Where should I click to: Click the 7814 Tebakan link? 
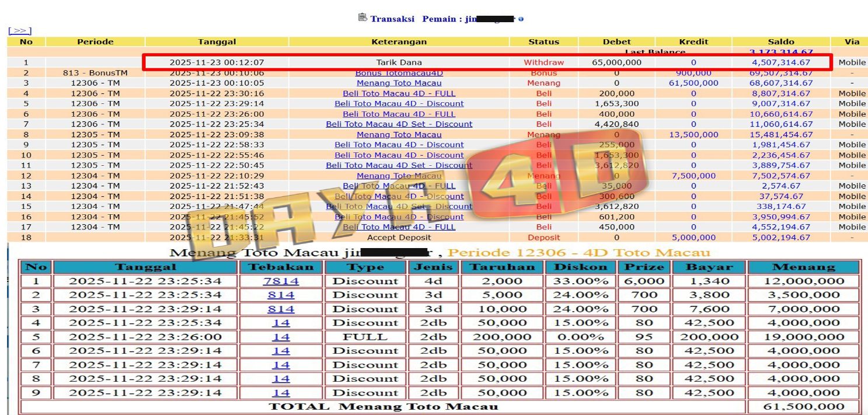tap(281, 281)
